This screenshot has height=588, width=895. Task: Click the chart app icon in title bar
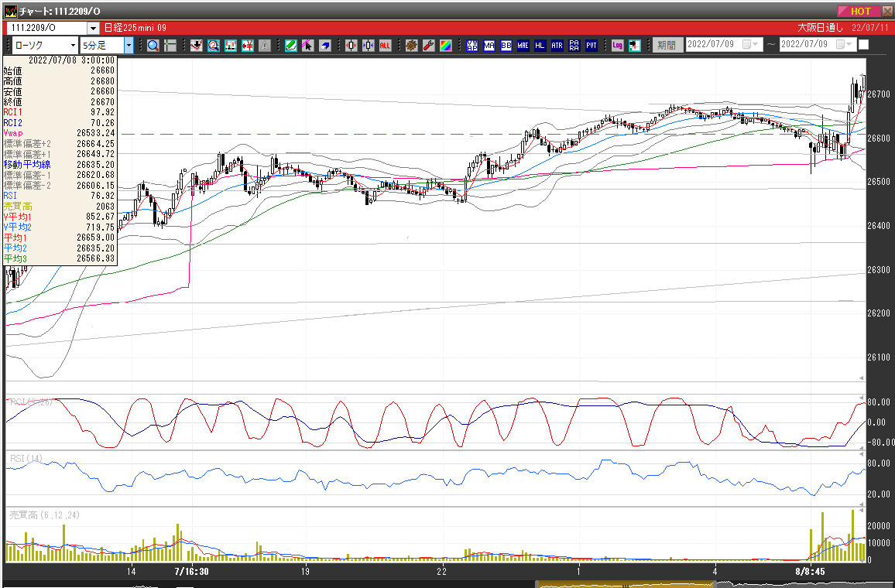point(10,11)
